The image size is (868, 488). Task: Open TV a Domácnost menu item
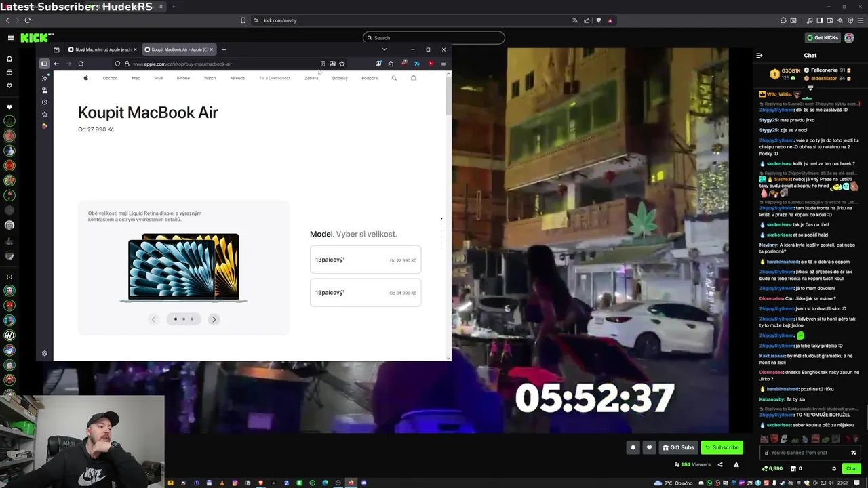click(x=275, y=78)
